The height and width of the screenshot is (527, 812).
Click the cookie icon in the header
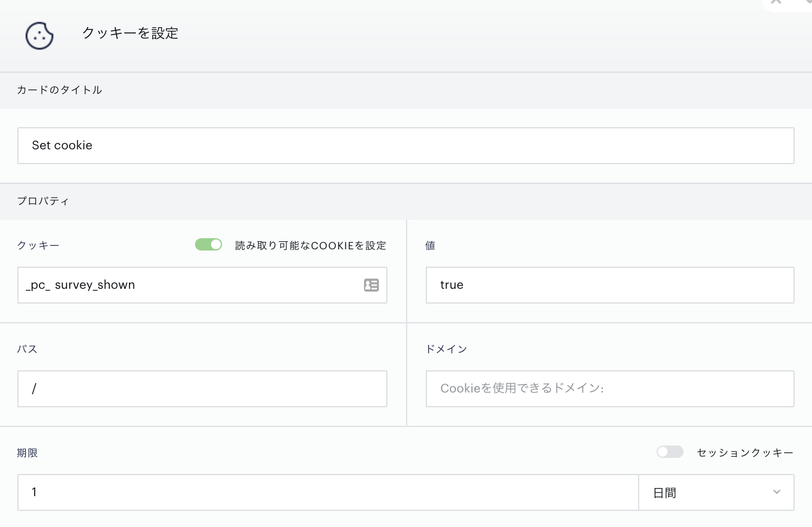[39, 35]
